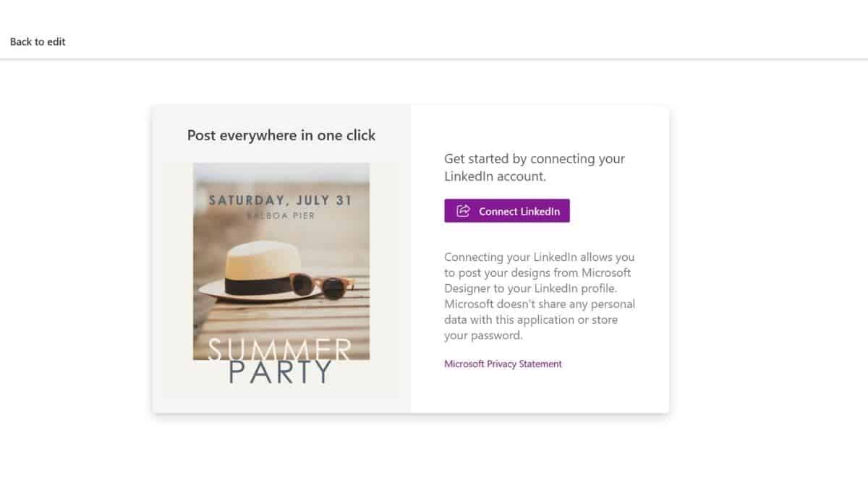This screenshot has width=868, height=488.
Task: Click the LinkedIn connection description paragraph
Action: (540, 296)
